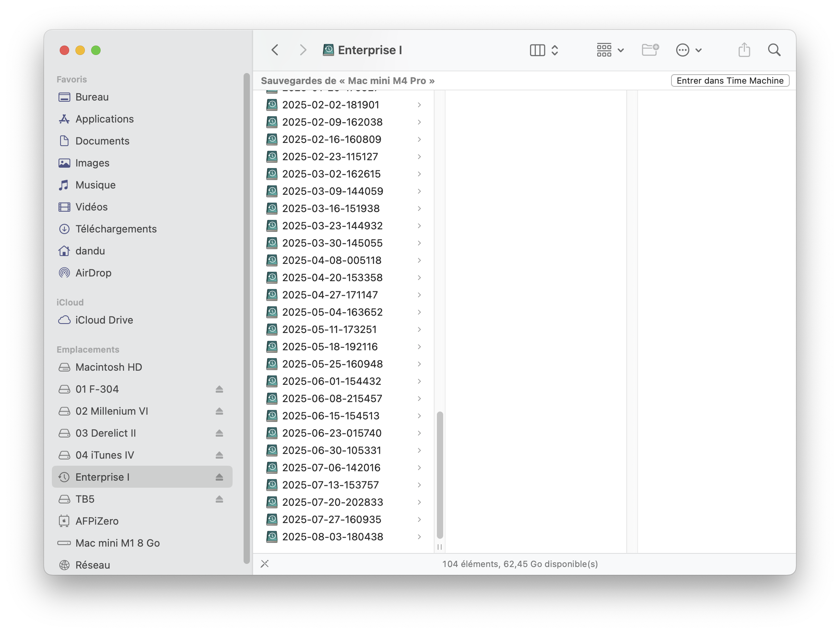Click backup icon of 2025-03-30-145055

pyautogui.click(x=272, y=243)
